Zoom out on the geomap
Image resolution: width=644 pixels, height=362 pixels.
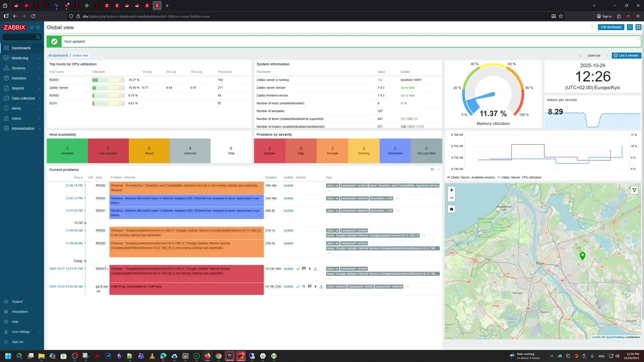pyautogui.click(x=451, y=198)
